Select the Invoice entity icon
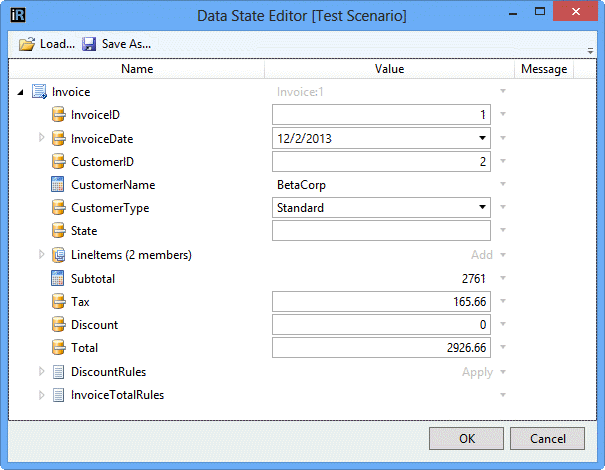 tap(39, 92)
